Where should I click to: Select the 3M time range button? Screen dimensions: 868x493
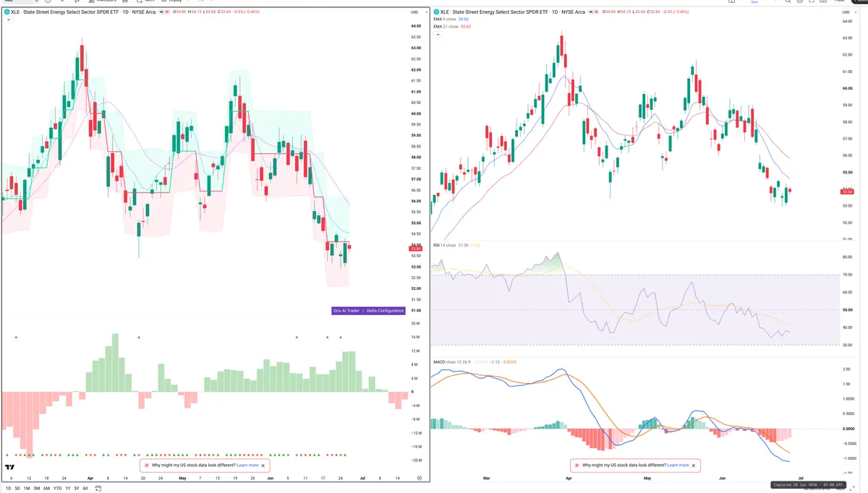(x=37, y=488)
